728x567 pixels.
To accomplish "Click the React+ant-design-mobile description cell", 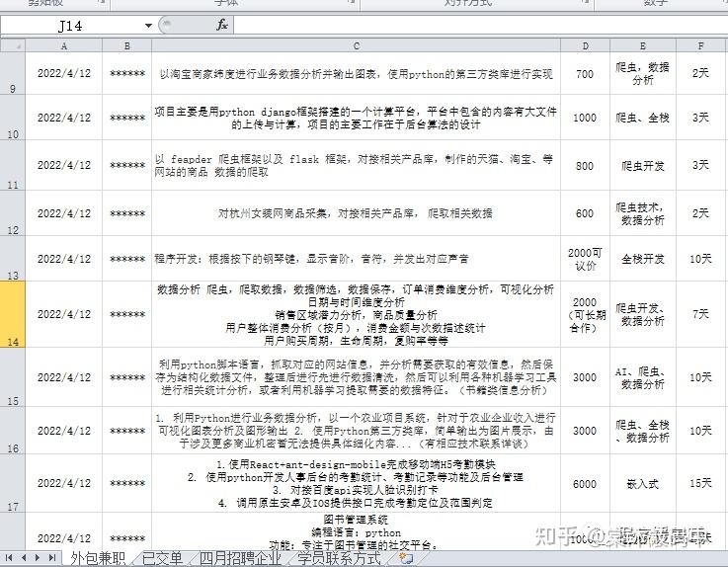I will coord(357,483).
